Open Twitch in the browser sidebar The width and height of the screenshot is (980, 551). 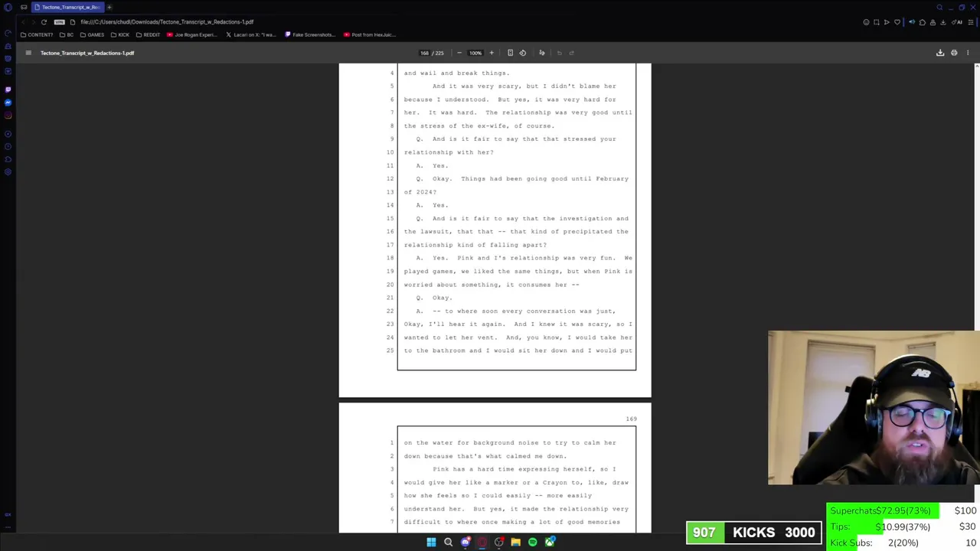pyautogui.click(x=8, y=90)
